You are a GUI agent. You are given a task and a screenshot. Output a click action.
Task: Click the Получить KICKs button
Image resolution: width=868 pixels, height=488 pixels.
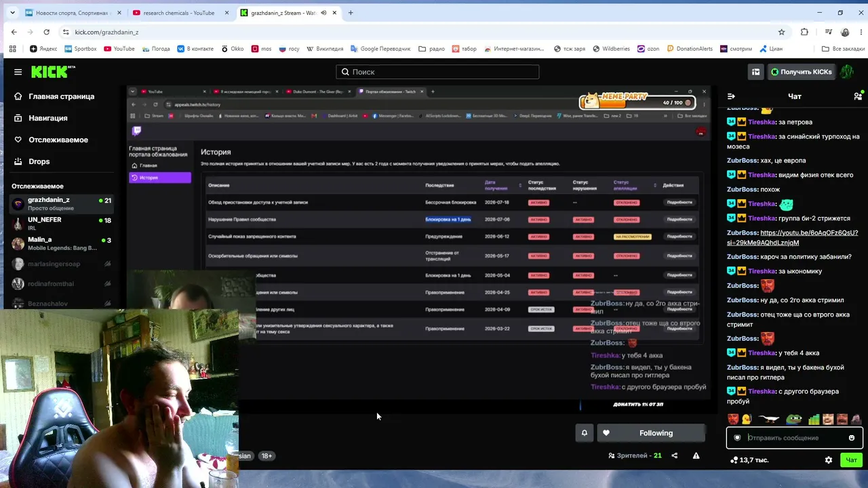[x=801, y=72]
